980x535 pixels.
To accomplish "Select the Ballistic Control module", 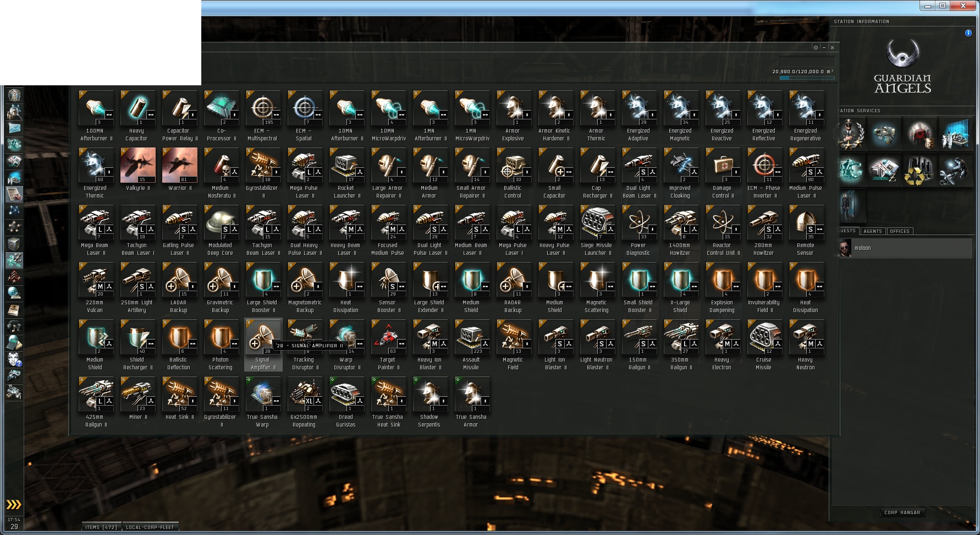I will pos(513,173).
